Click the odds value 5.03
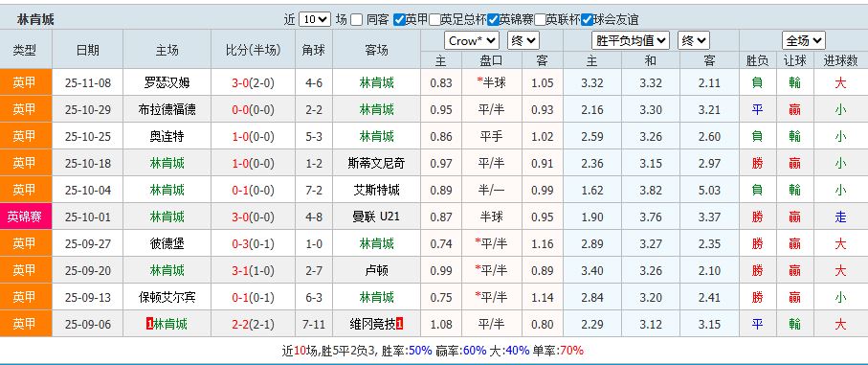868x365 pixels. pos(710,190)
